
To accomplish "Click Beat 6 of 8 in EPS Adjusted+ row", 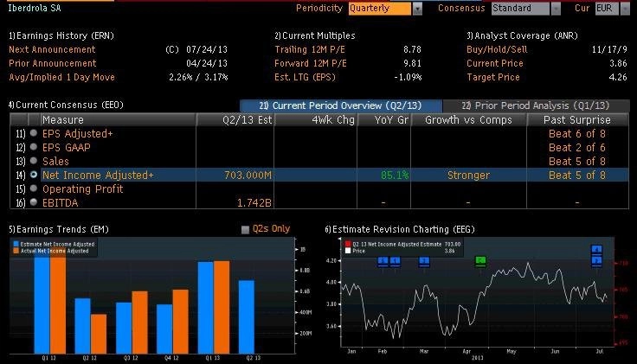I will click(x=577, y=133).
